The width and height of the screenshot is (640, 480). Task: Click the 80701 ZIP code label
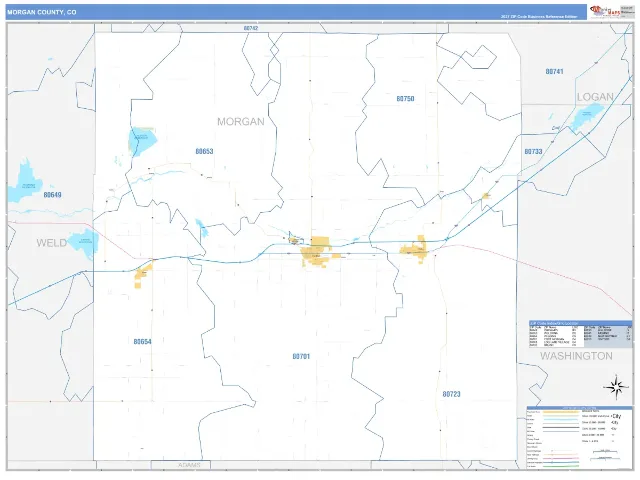(x=301, y=356)
